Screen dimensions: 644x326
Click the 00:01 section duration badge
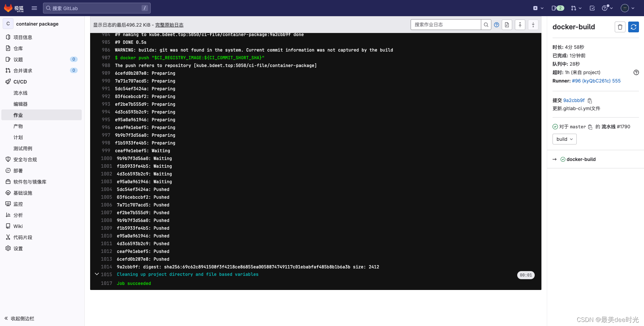click(526, 275)
